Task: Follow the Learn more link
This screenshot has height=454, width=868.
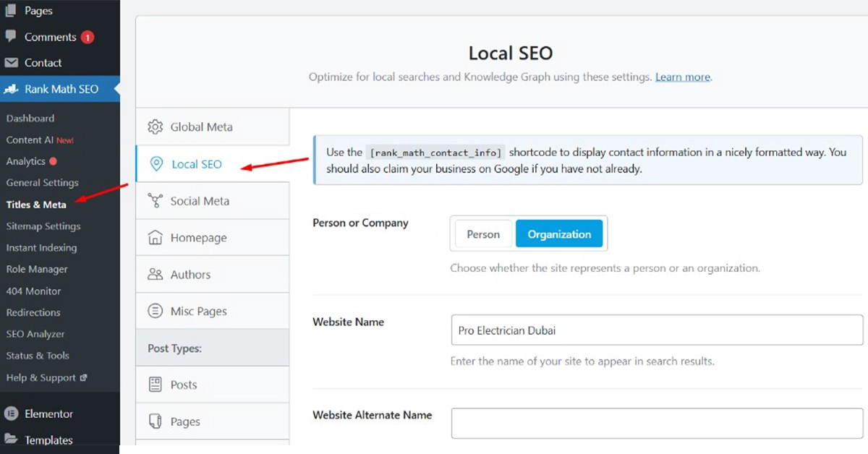Action: pos(682,77)
